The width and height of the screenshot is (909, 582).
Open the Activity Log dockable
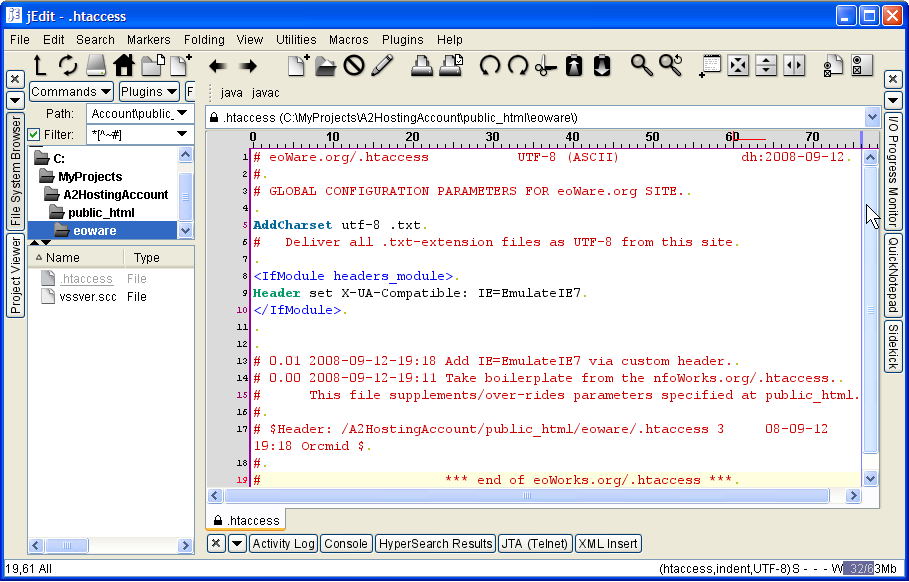click(x=283, y=544)
